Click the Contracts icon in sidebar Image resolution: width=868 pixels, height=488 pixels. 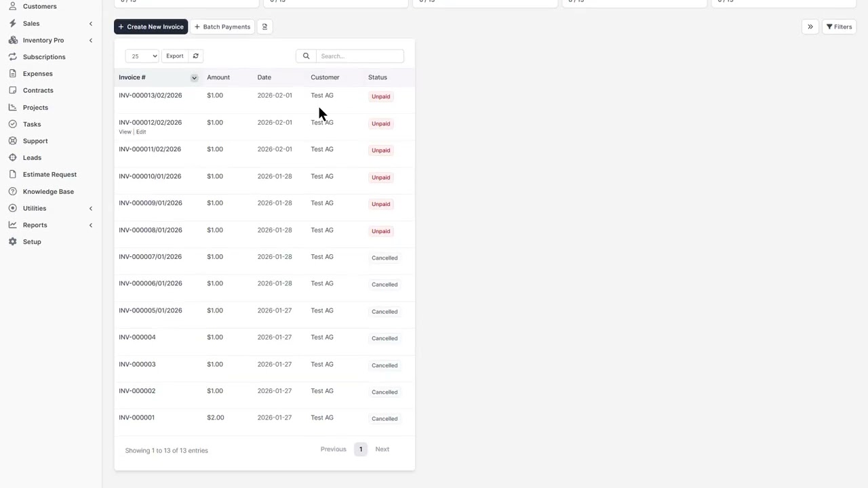pyautogui.click(x=12, y=90)
